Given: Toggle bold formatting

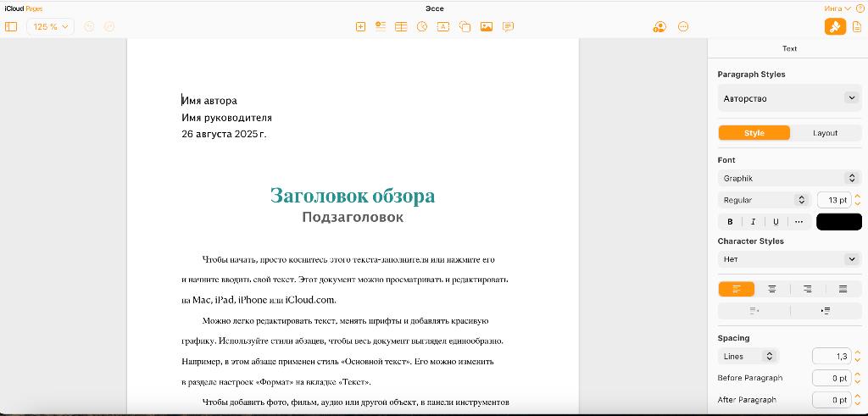Looking at the screenshot, I should (730, 222).
